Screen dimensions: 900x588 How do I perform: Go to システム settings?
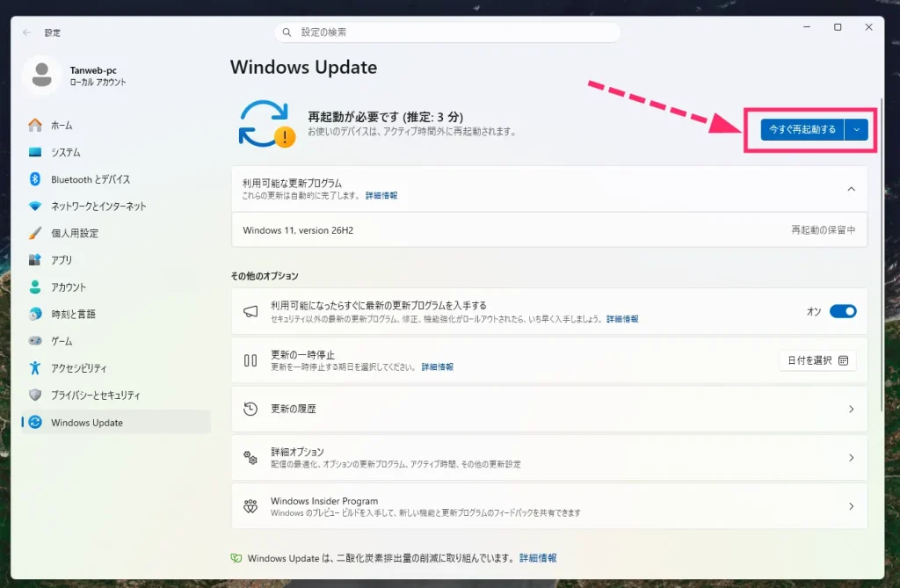click(x=117, y=152)
